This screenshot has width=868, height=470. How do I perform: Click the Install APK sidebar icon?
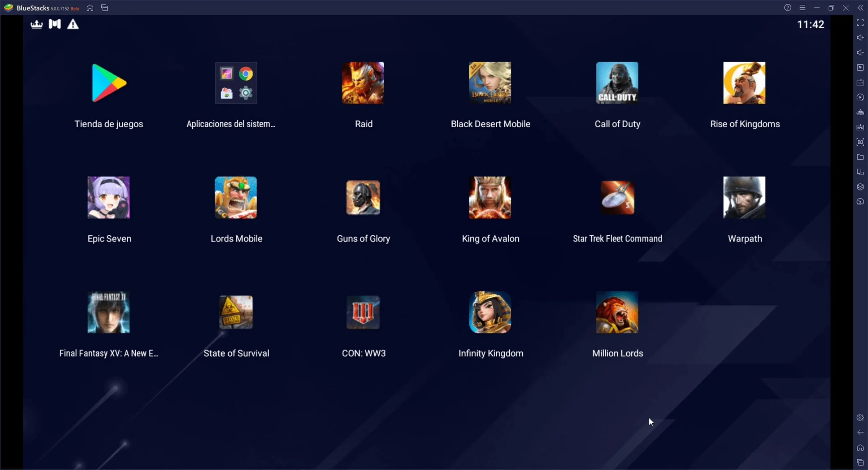[860, 127]
